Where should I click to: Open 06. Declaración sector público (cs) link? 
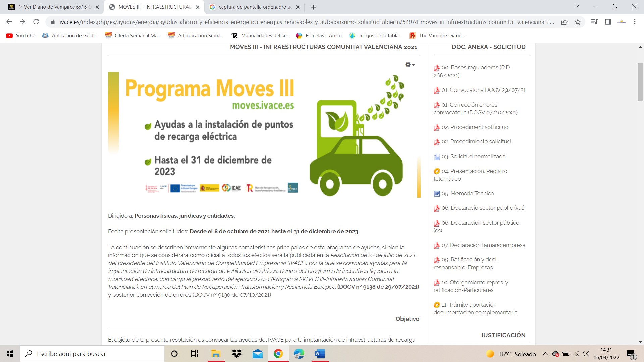pos(476,227)
